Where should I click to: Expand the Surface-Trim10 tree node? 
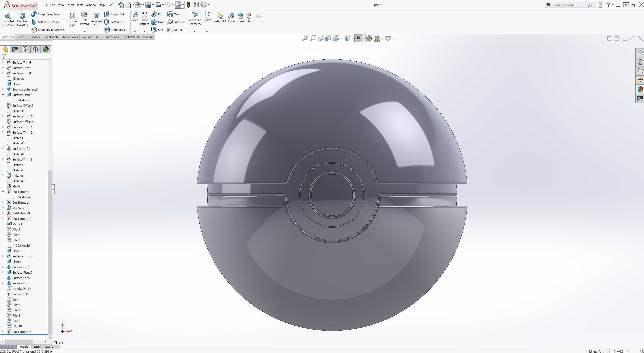tap(3, 116)
